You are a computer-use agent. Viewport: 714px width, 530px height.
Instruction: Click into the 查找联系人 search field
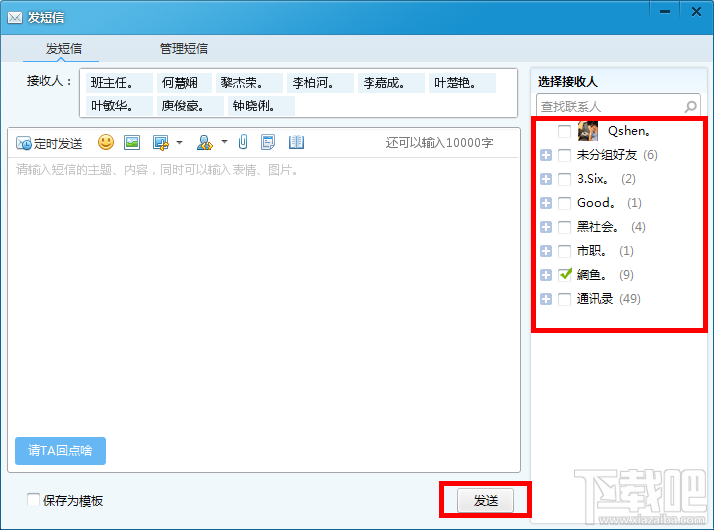(618, 107)
